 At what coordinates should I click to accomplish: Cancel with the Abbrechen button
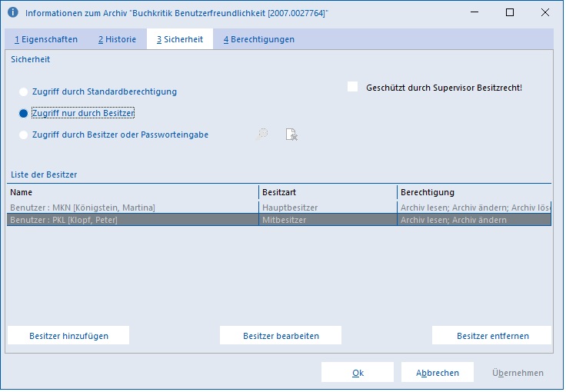tap(438, 373)
